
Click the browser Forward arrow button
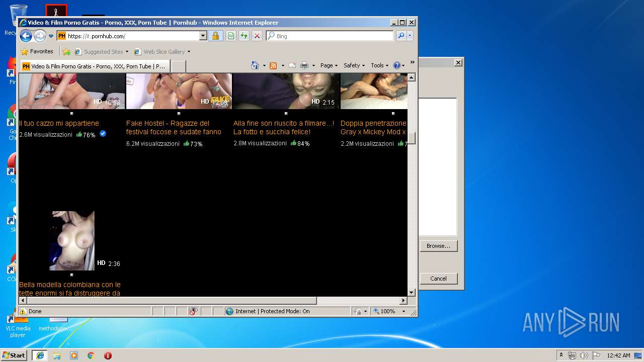pyautogui.click(x=40, y=36)
